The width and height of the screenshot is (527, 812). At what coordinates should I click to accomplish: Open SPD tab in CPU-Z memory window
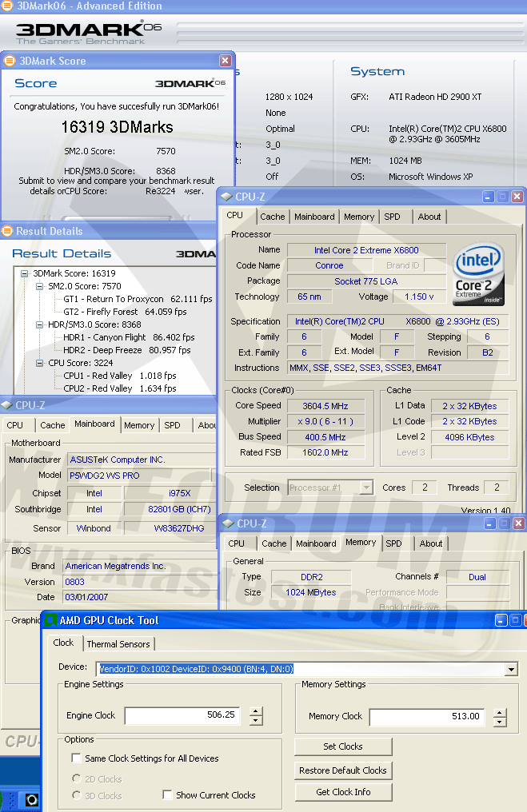[x=393, y=543]
